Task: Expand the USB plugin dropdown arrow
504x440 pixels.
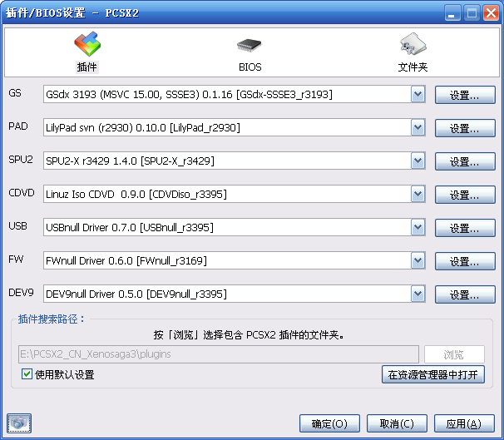Action: pyautogui.click(x=418, y=227)
